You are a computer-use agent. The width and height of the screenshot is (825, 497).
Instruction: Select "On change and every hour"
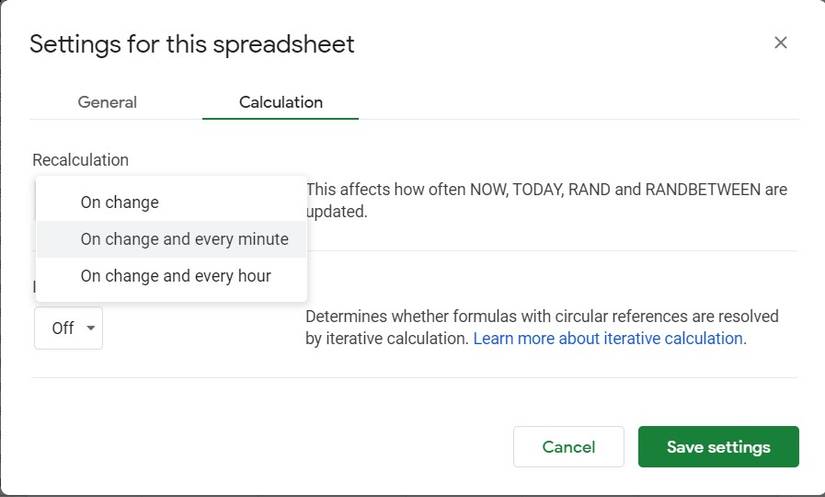click(176, 276)
